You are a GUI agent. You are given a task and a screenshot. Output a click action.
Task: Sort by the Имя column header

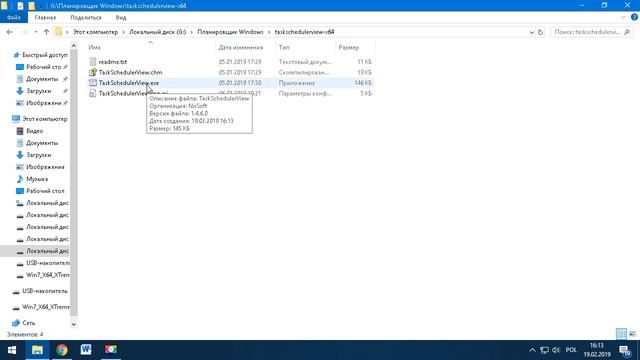coord(94,47)
